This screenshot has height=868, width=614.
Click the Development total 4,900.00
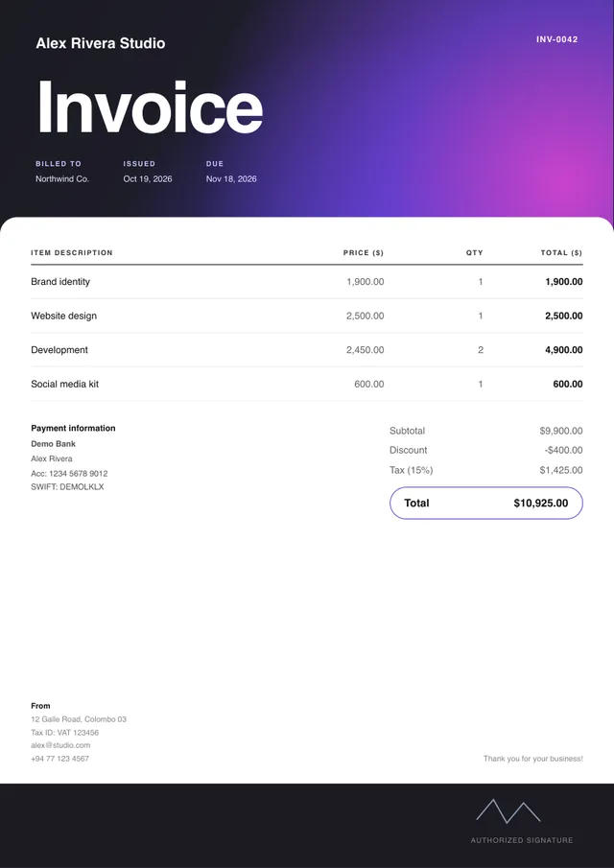pos(563,350)
